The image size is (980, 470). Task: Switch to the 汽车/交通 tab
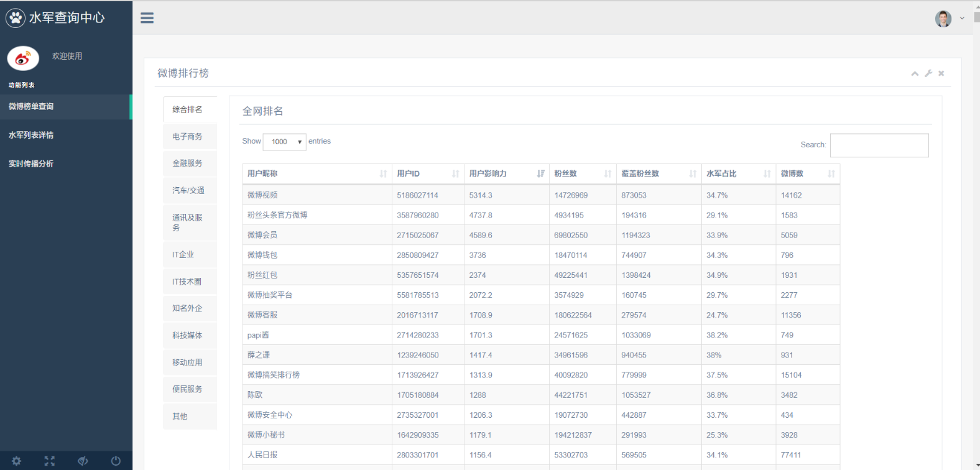pos(190,190)
